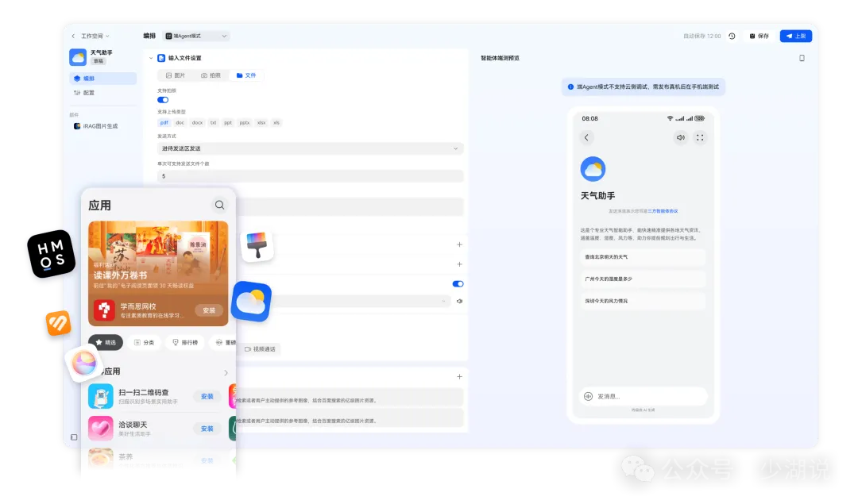This screenshot has height=504, width=858.
Task: Click the 学而思网校 app icon
Action: pos(104,310)
